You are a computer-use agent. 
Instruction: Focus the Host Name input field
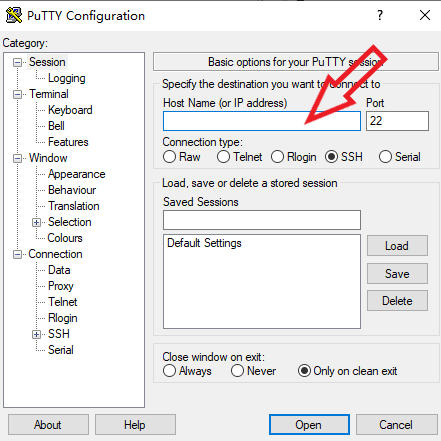tap(262, 121)
